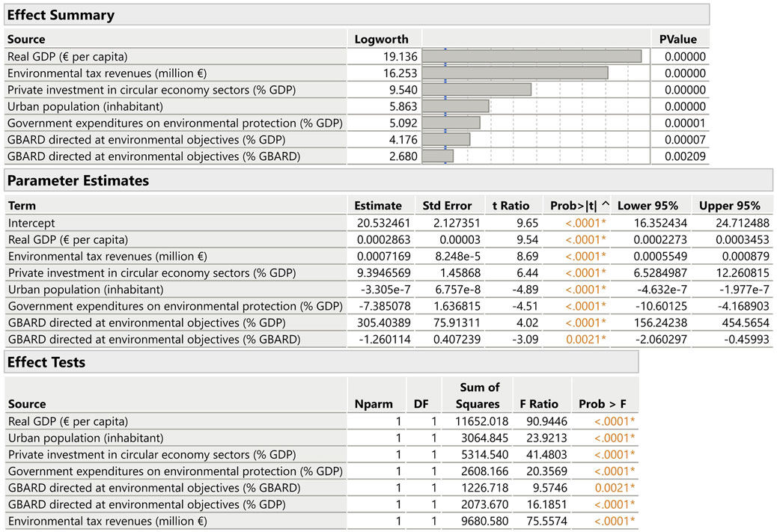Select the Logworth column header
Image resolution: width=777 pixels, height=532 pixels.
pos(381,39)
